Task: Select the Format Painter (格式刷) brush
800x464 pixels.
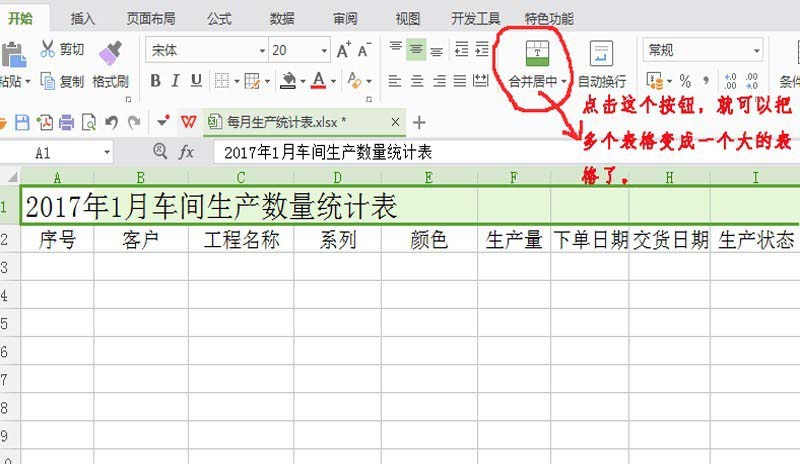Action: (x=111, y=53)
